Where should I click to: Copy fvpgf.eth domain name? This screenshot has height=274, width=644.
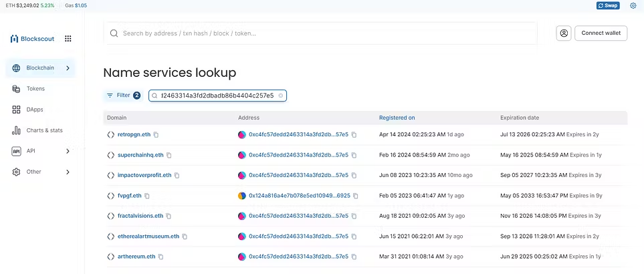[147, 196]
